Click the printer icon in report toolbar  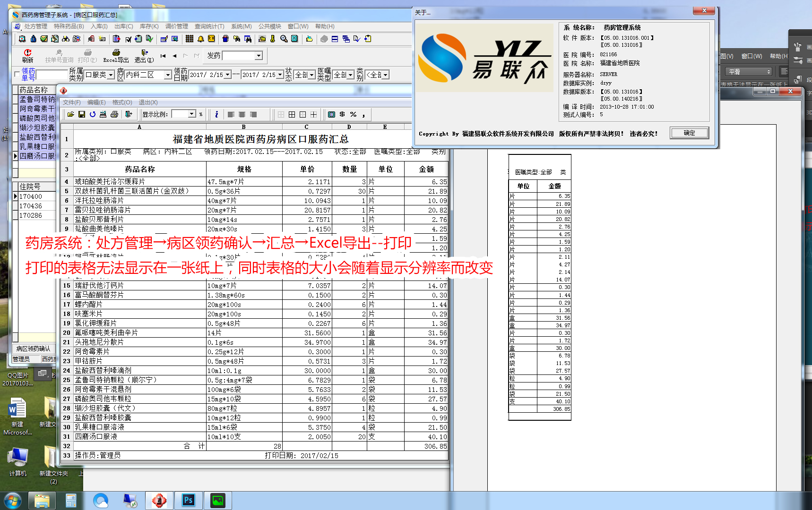pos(114,114)
